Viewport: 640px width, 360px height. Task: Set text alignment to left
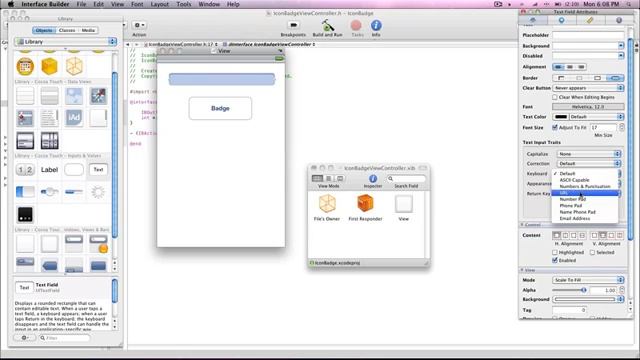tap(558, 67)
